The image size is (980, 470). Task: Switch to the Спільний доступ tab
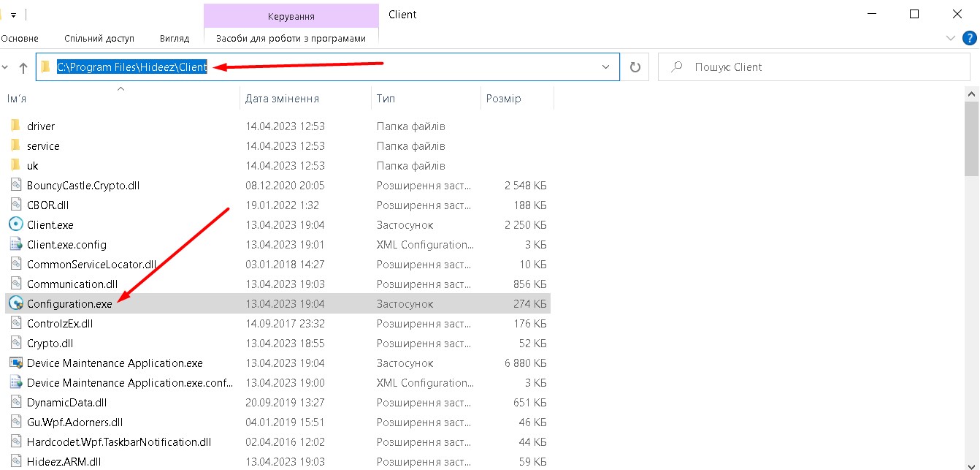click(x=99, y=38)
